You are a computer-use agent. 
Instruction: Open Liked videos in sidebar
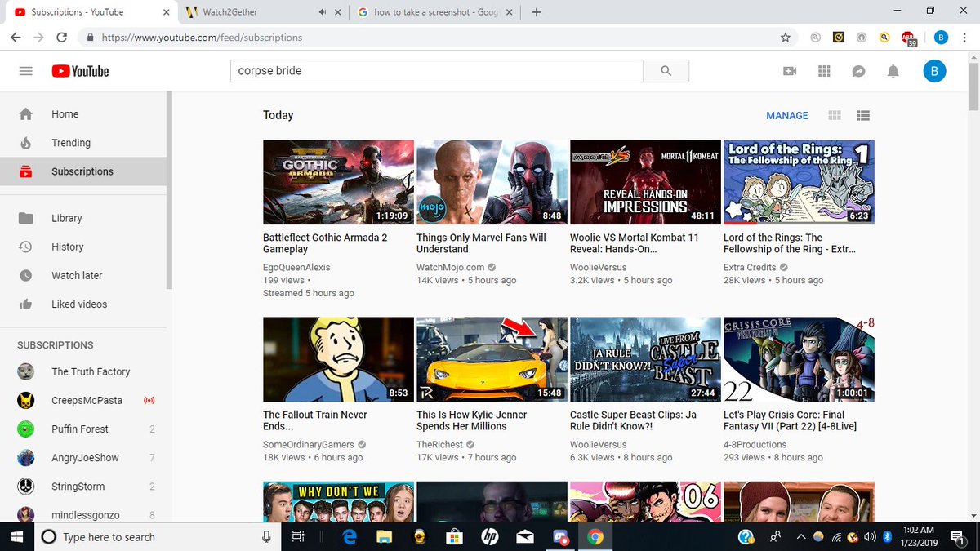[82, 304]
